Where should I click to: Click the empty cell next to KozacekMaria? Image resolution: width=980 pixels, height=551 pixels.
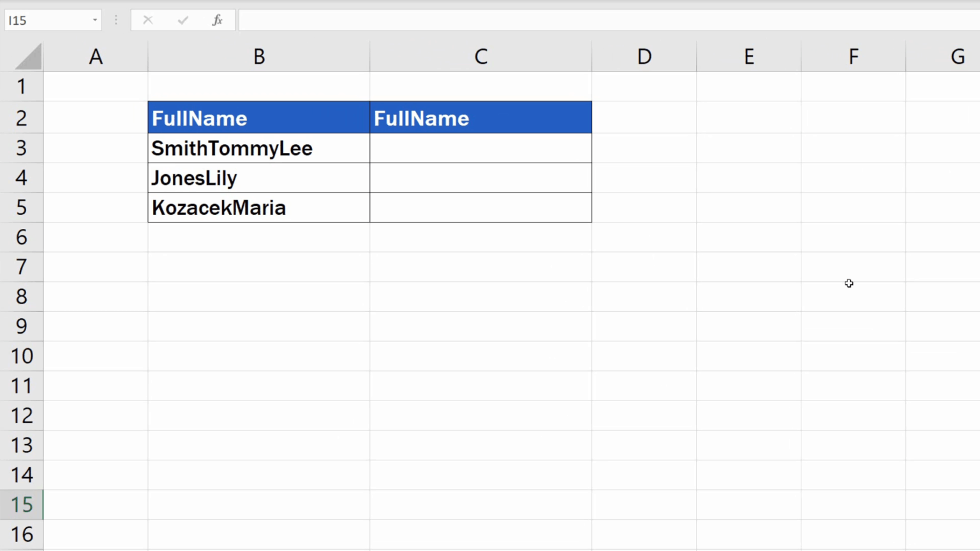point(480,207)
